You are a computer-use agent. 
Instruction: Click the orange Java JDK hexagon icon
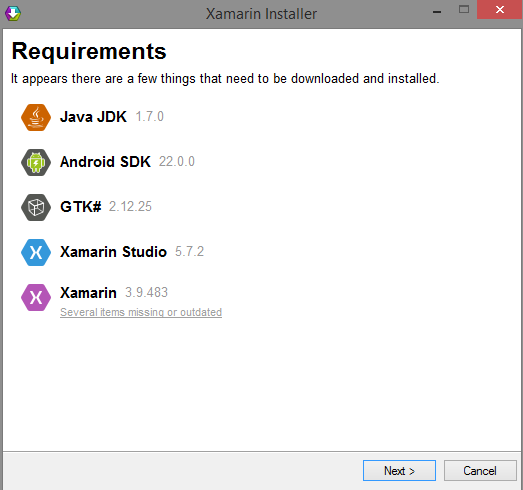tap(36, 117)
